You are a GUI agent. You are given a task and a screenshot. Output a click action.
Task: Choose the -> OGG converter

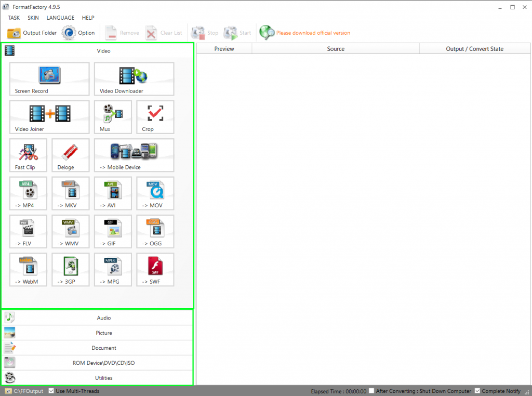click(x=155, y=231)
